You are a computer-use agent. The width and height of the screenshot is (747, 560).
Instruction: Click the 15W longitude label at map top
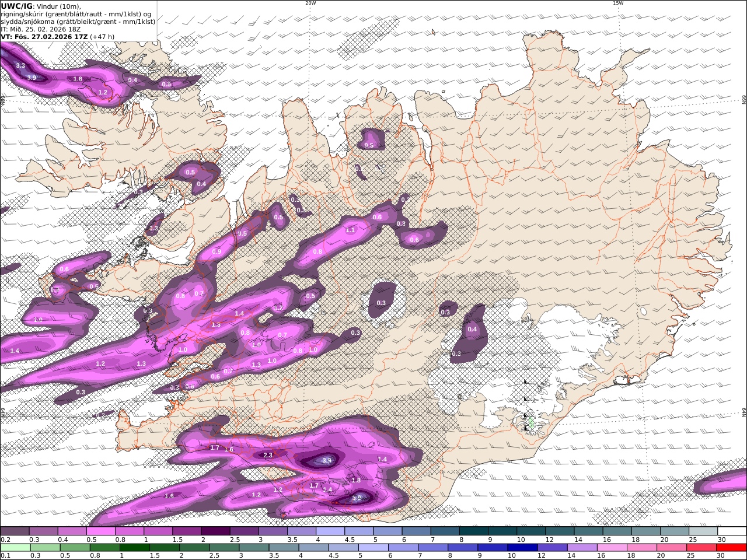pyautogui.click(x=618, y=3)
